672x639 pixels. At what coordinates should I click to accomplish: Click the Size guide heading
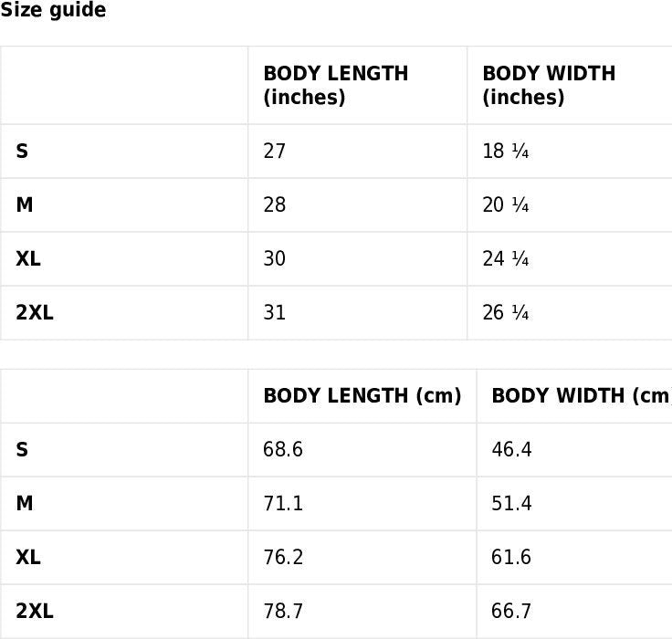click(x=53, y=10)
